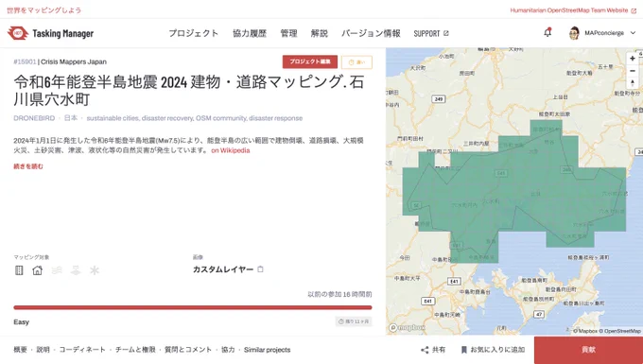Open the バージョン情報 menu item
Image resolution: width=643 pixels, height=364 pixels.
point(371,33)
